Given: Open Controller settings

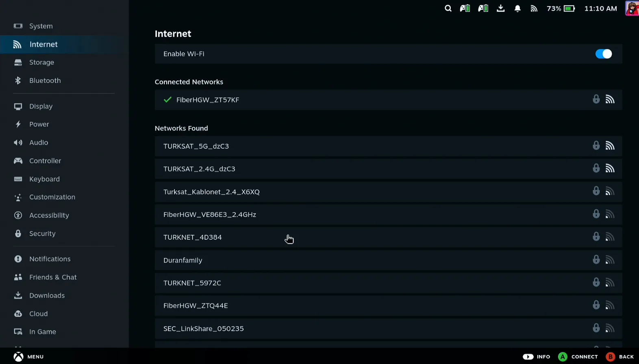Looking at the screenshot, I should 64,161.
